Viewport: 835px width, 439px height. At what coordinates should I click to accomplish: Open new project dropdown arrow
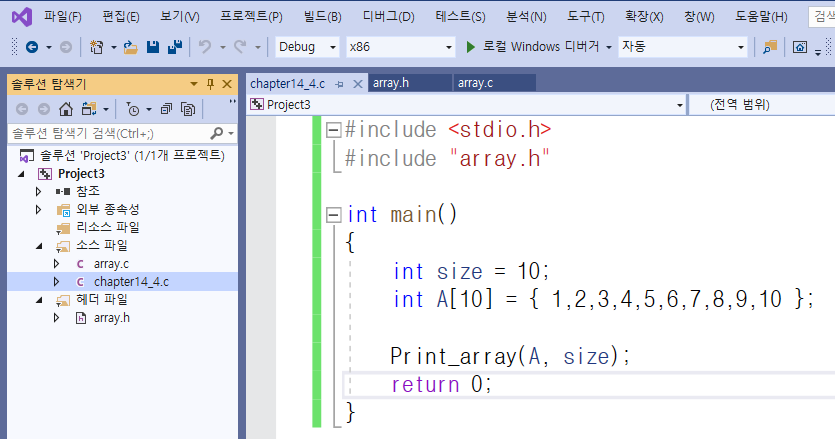(x=113, y=47)
